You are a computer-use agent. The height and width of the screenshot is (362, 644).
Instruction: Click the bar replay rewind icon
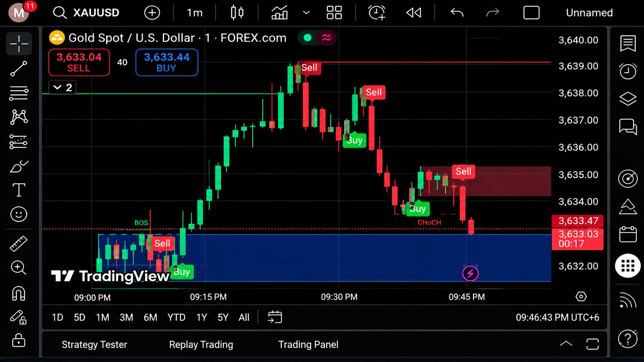tap(414, 13)
